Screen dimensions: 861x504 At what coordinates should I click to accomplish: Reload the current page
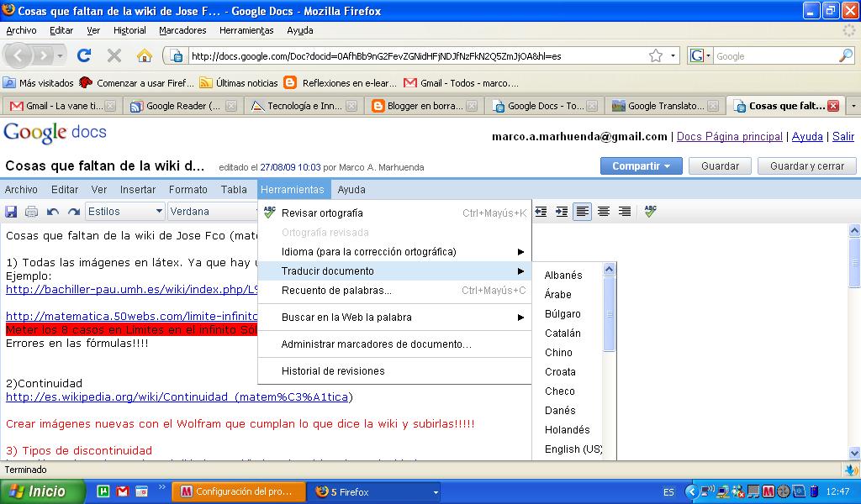tap(84, 55)
